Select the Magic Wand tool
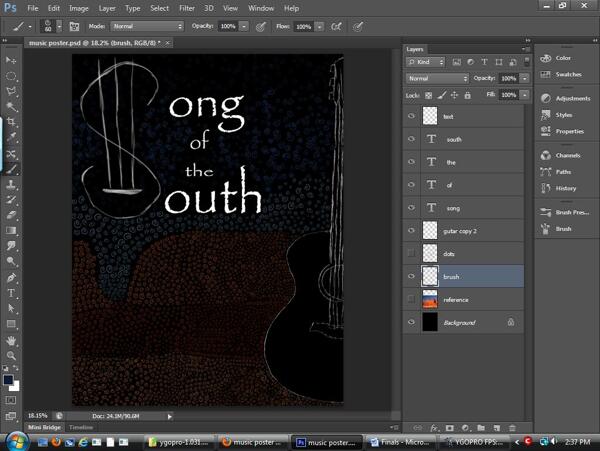Screen dimensions: 600x451 (x=11, y=106)
